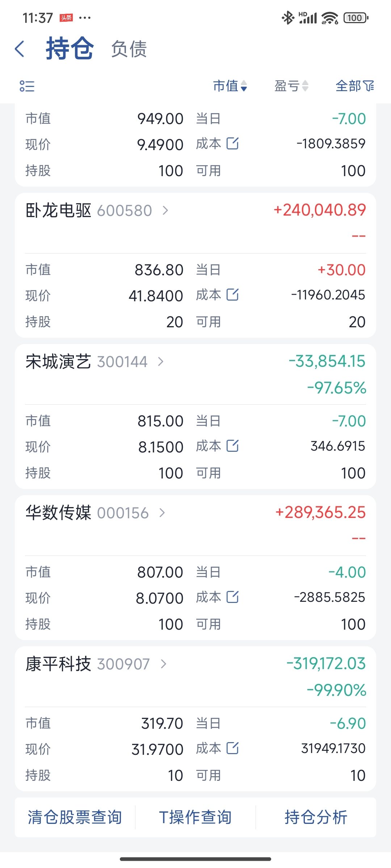Viewport: 391px width, 868px height.
Task: Expand 宋城演艺 300144 stock details
Action: click(x=161, y=362)
